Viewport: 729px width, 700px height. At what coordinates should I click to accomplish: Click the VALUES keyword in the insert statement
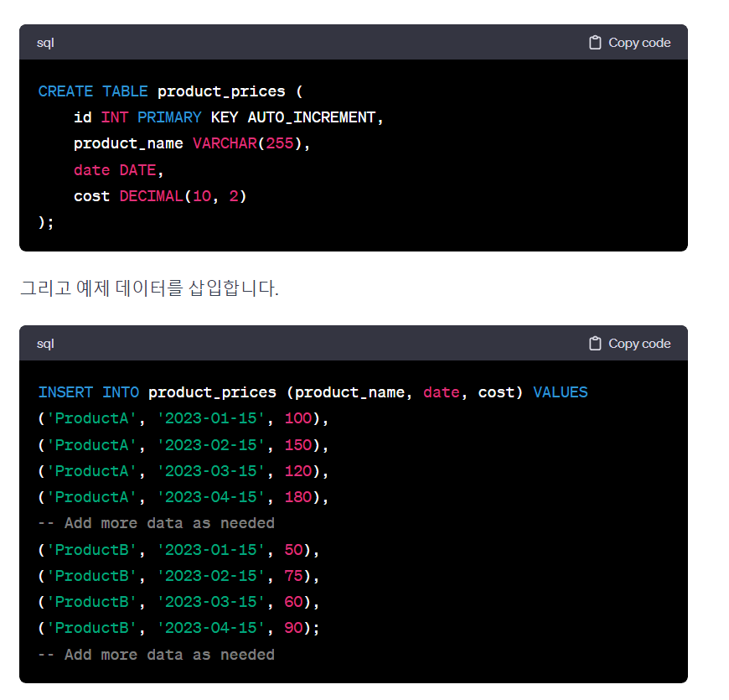(561, 392)
